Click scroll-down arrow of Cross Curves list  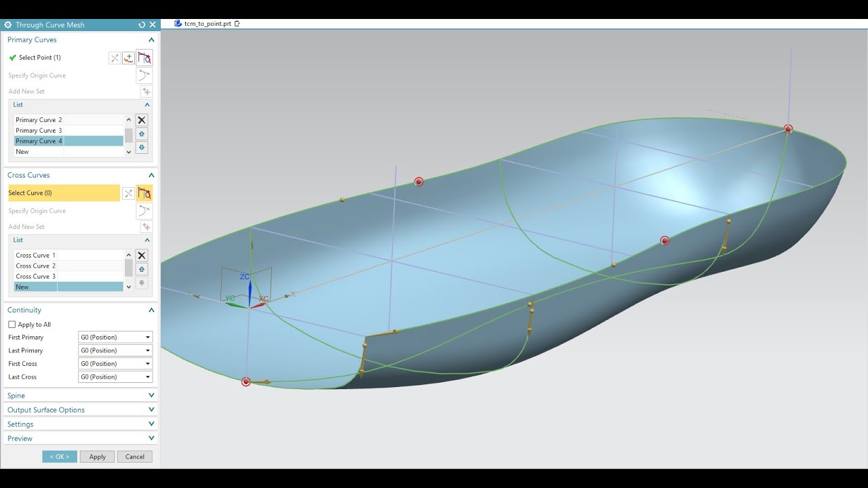pos(129,287)
